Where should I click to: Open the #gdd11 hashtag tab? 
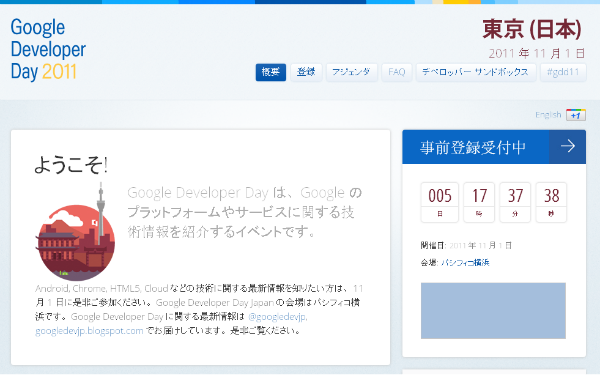[x=563, y=72]
